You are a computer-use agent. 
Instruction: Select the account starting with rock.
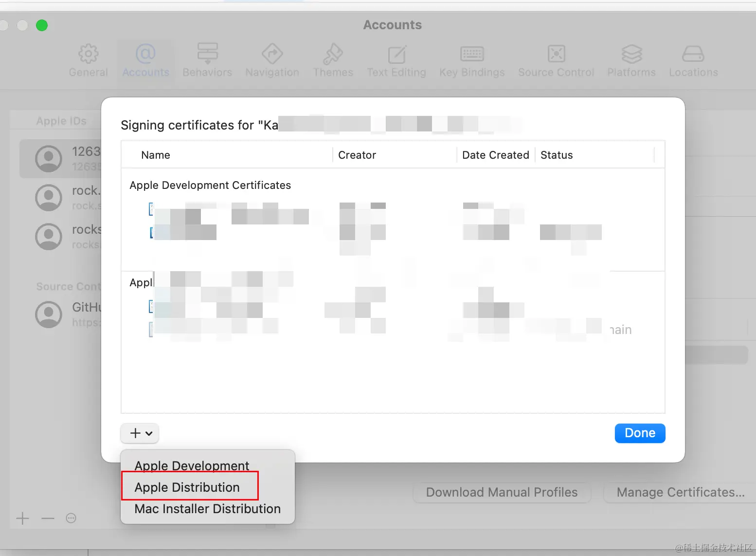pyautogui.click(x=60, y=198)
